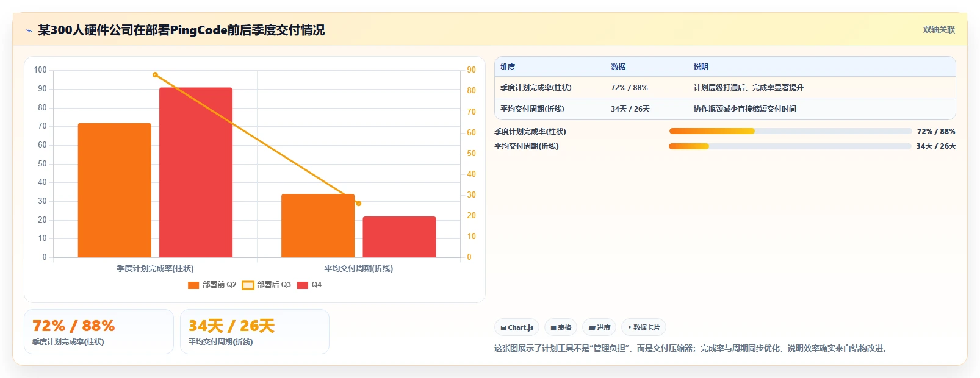Toggle the 部署前 Q2 legend swatch
The width and height of the screenshot is (980, 378).
pos(193,285)
